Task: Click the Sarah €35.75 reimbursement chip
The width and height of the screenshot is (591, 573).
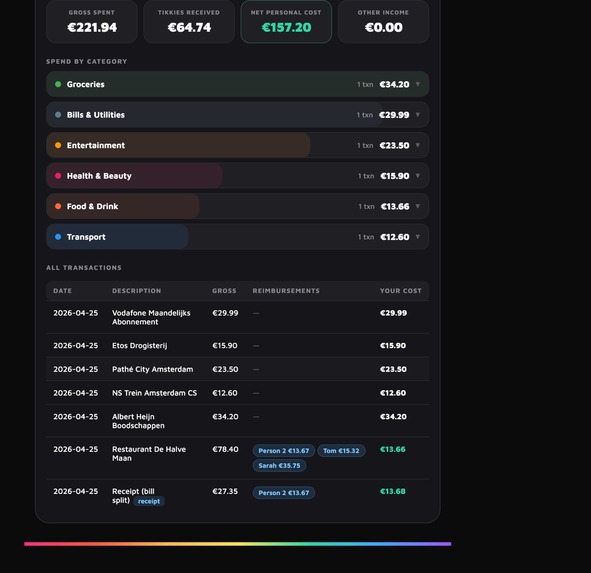Action: click(x=279, y=466)
